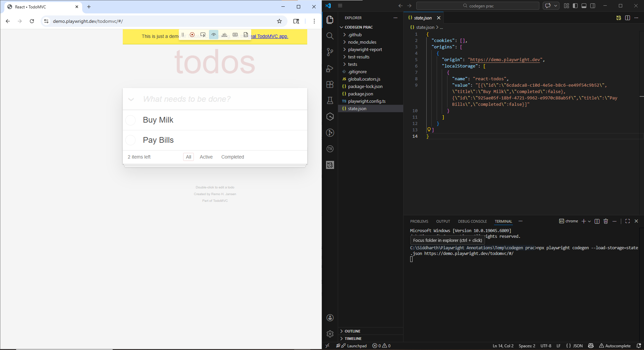Open the Testing flask icon
The width and height of the screenshot is (644, 350).
[330, 100]
